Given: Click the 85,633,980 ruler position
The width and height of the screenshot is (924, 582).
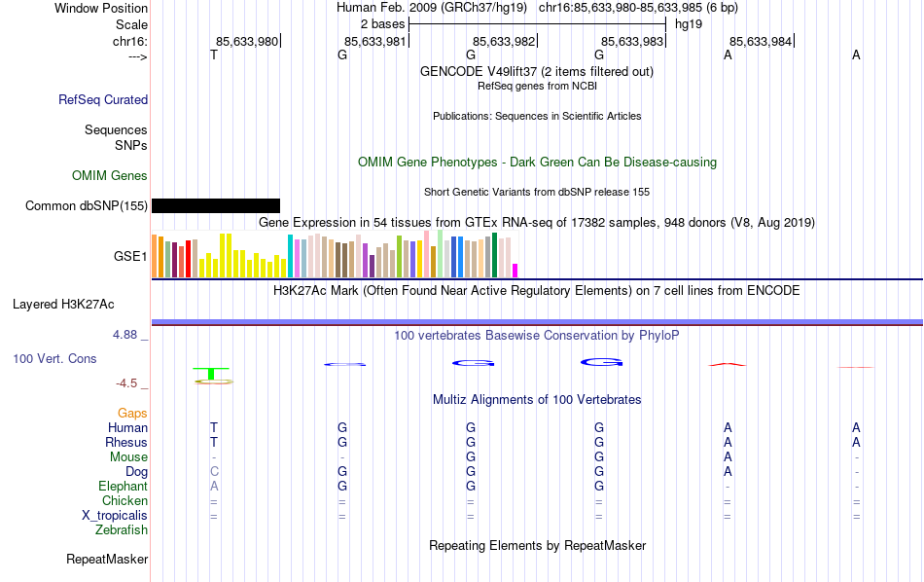Looking at the screenshot, I should coord(248,41).
